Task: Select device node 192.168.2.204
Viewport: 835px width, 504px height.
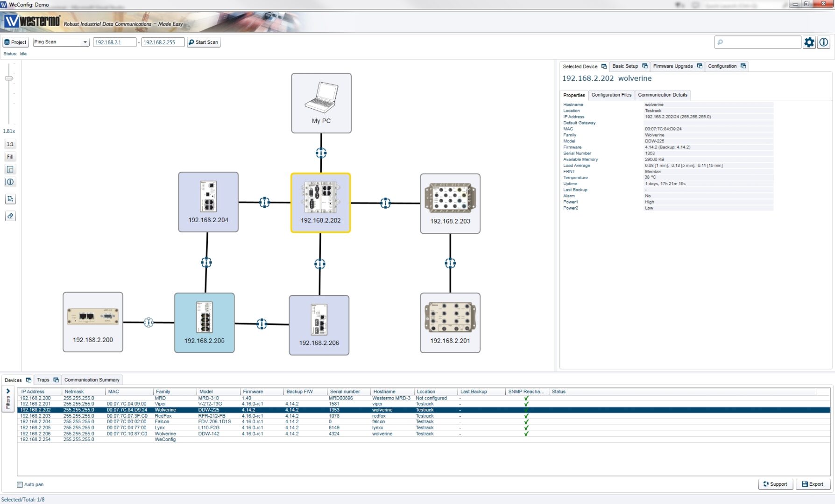Action: pos(208,202)
